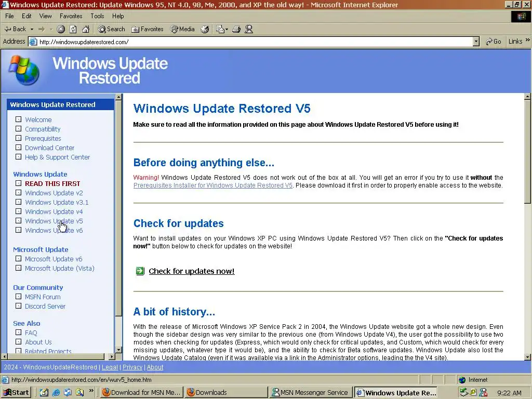Open the Tools menu
The height and width of the screenshot is (399, 532).
click(x=97, y=16)
